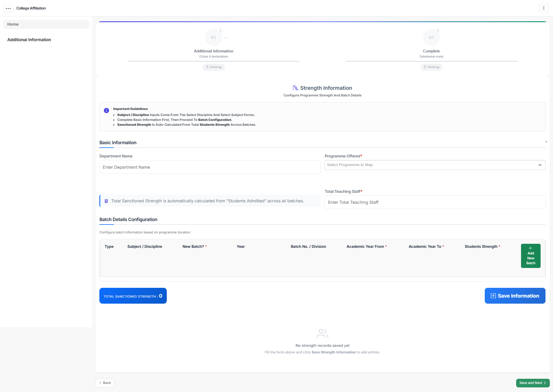This screenshot has height=392, width=553.
Task: Click Save and Next button
Action: (533, 383)
